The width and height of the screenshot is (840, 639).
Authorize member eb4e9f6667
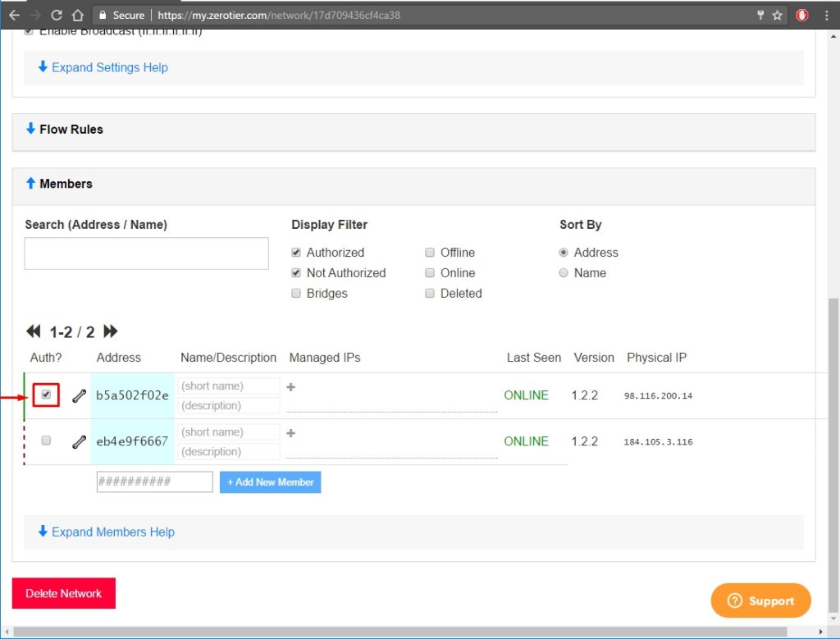point(46,440)
